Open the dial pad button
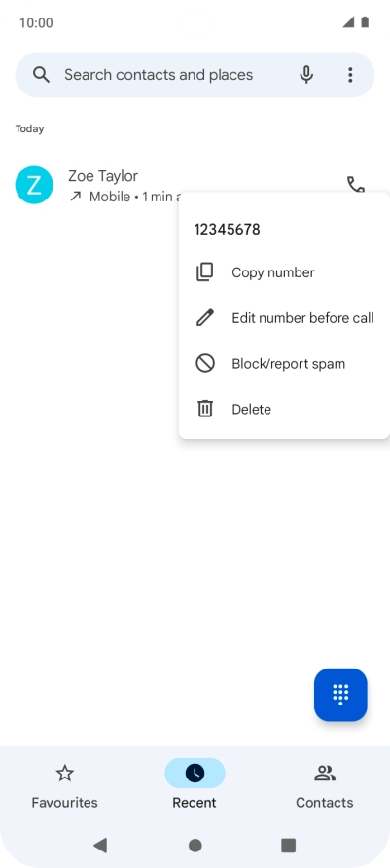 point(340,695)
